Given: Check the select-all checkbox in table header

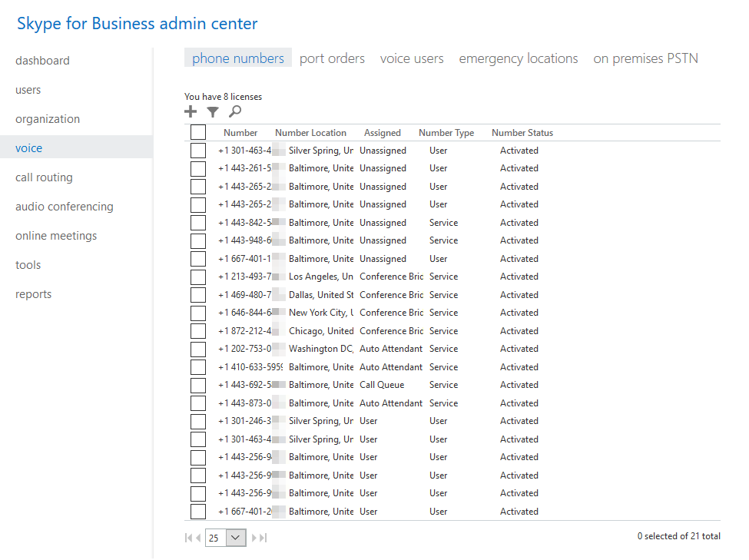Looking at the screenshot, I should click(197, 131).
